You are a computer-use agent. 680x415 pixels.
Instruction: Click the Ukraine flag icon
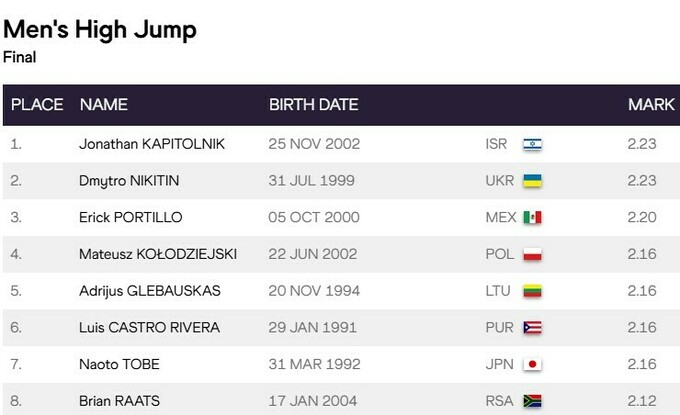pyautogui.click(x=532, y=181)
